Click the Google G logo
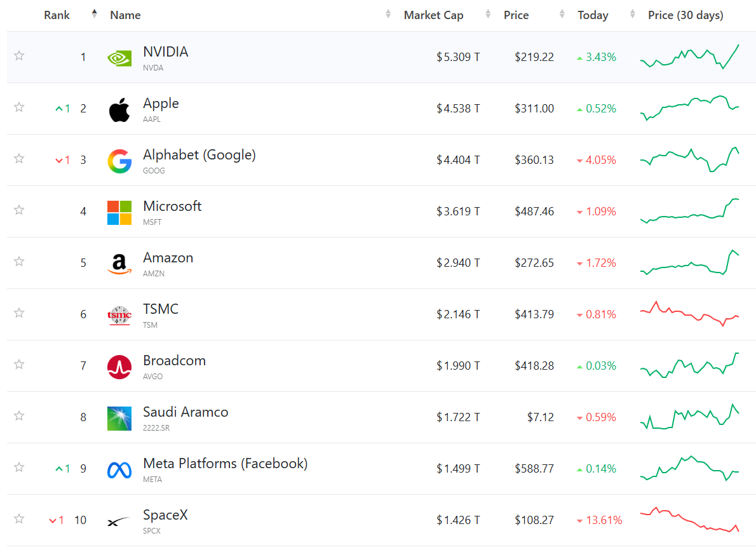The width and height of the screenshot is (756, 552). (x=119, y=161)
